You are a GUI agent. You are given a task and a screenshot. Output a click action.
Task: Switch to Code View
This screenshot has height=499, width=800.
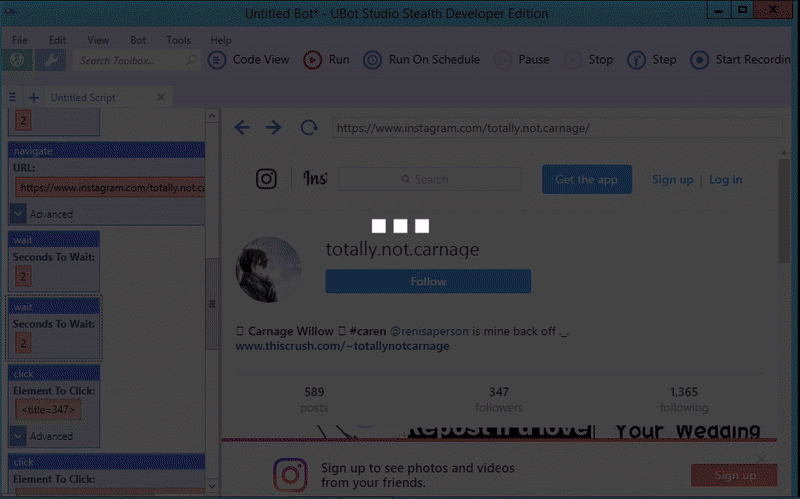249,60
